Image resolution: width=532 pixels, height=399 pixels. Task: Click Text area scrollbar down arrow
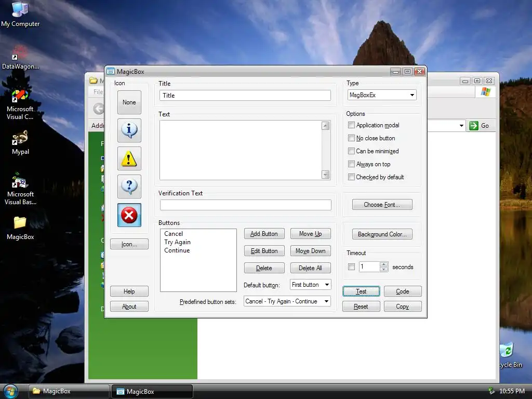(325, 175)
